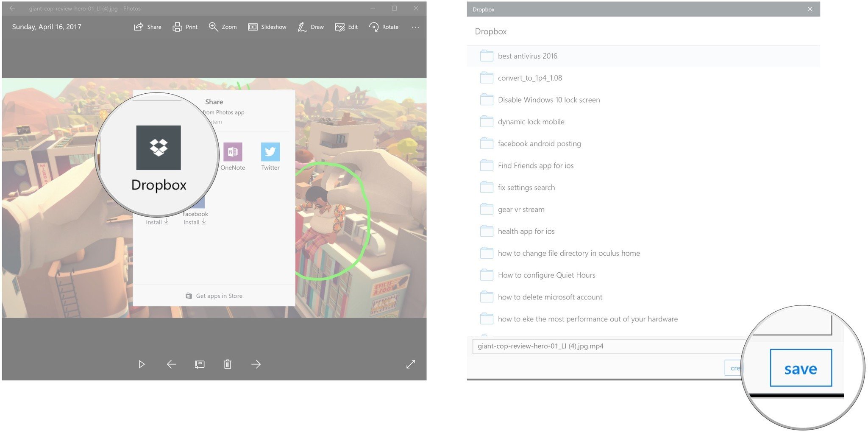Viewport: 868px width, 433px height.
Task: Share the photo to Twitter
Action: (x=270, y=156)
